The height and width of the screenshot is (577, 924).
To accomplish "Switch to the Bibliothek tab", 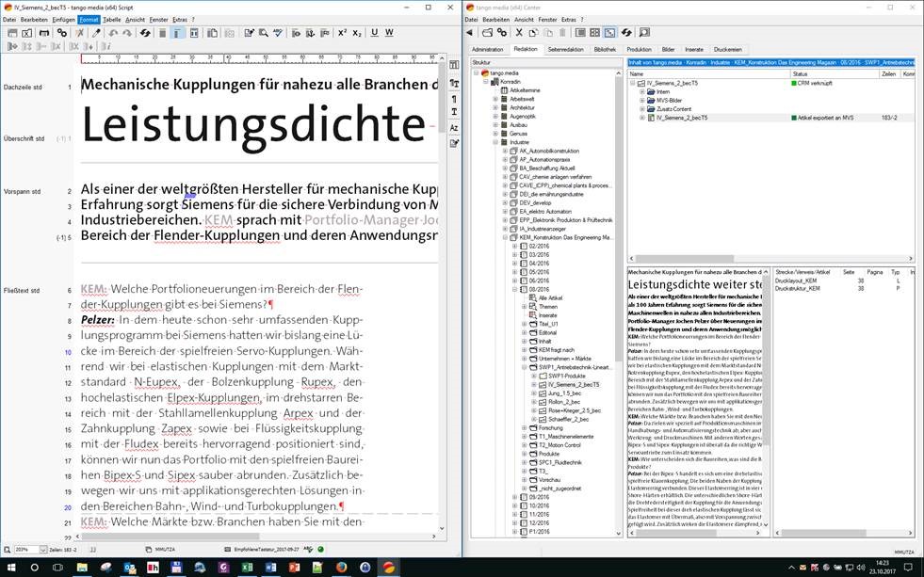I will point(606,49).
